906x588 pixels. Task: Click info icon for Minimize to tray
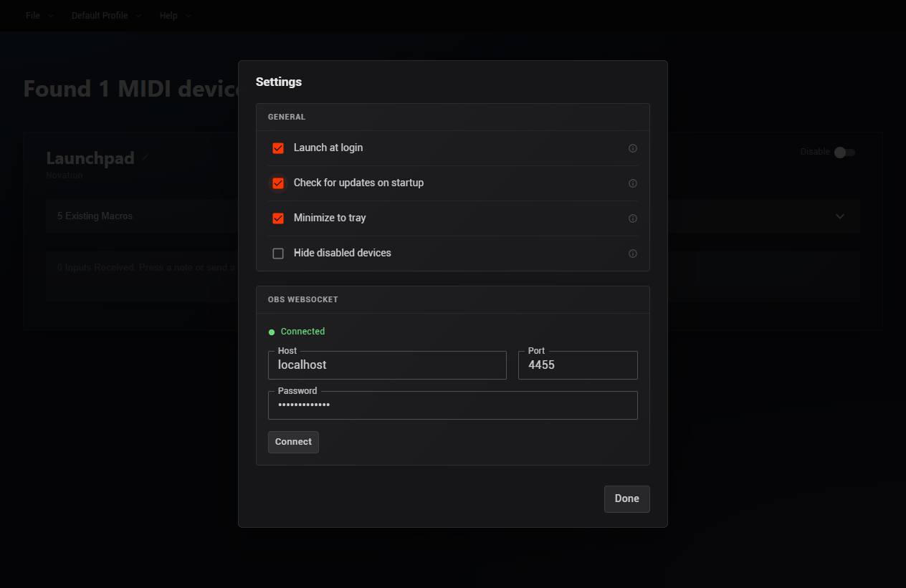click(x=633, y=218)
